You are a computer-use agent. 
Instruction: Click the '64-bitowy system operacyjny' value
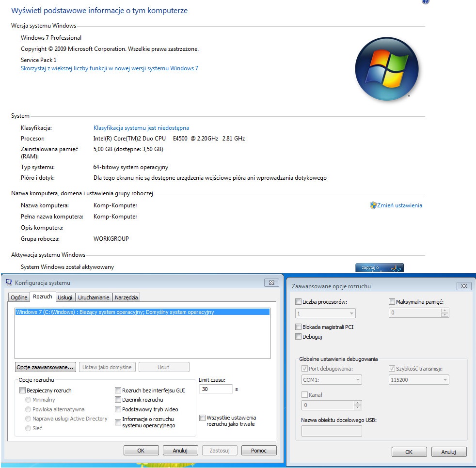[130, 167]
